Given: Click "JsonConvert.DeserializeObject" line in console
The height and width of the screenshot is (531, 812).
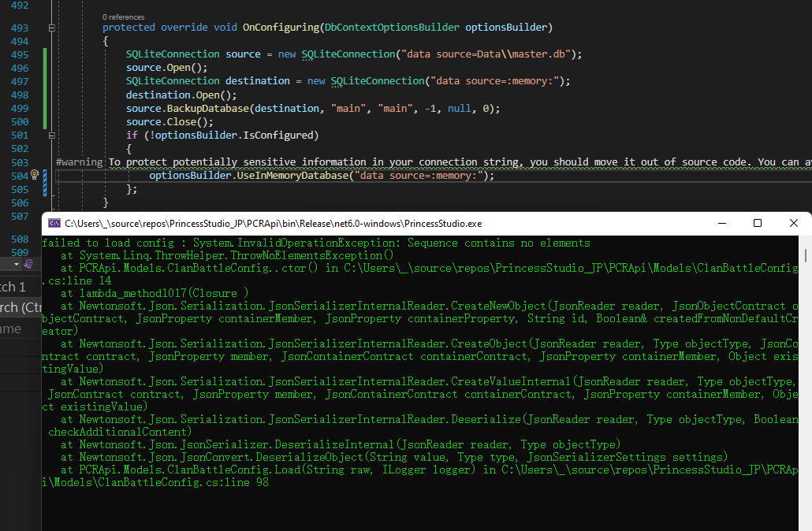Looking at the screenshot, I should tap(393, 457).
